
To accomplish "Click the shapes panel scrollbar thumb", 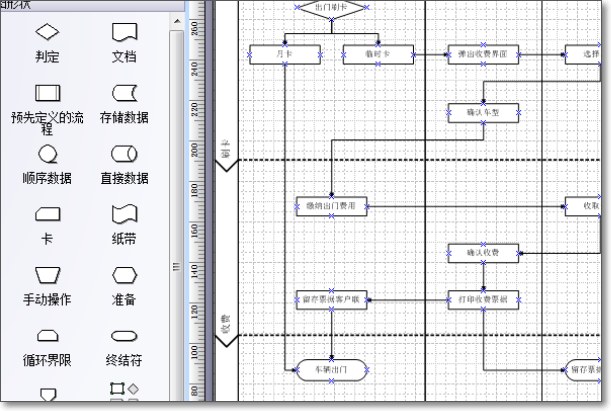I will click(177, 215).
